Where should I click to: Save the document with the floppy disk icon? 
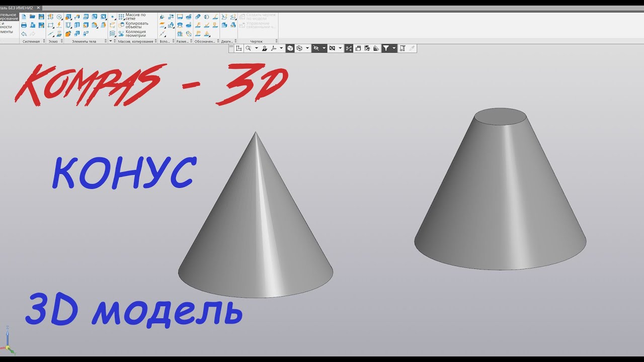[x=41, y=17]
